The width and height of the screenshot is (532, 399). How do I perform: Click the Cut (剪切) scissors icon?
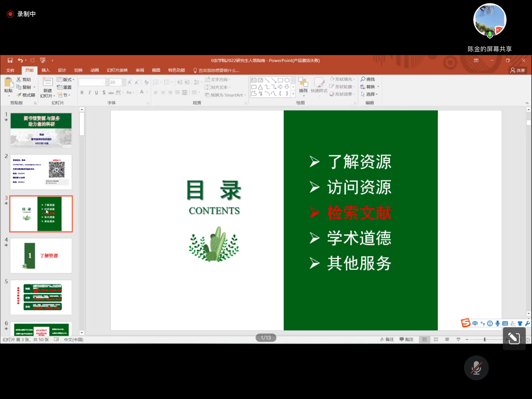[x=19, y=80]
